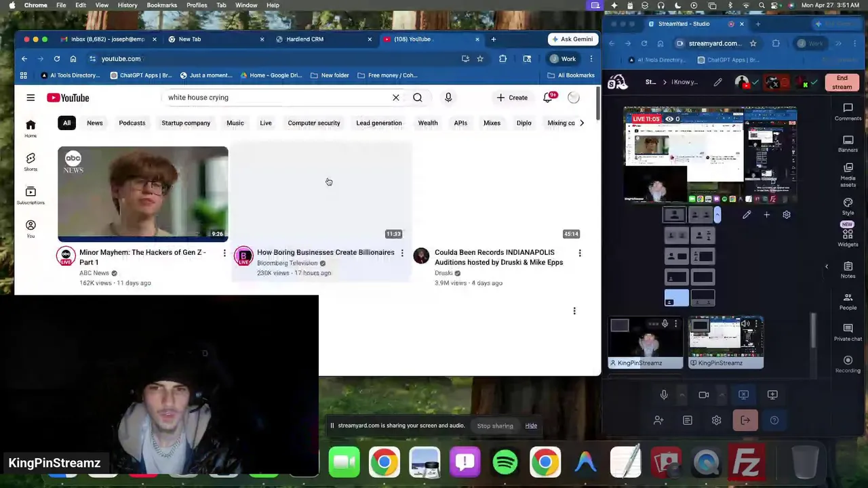Open camera options chevron in StreamYard
This screenshot has height=488, width=868.
[722, 395]
